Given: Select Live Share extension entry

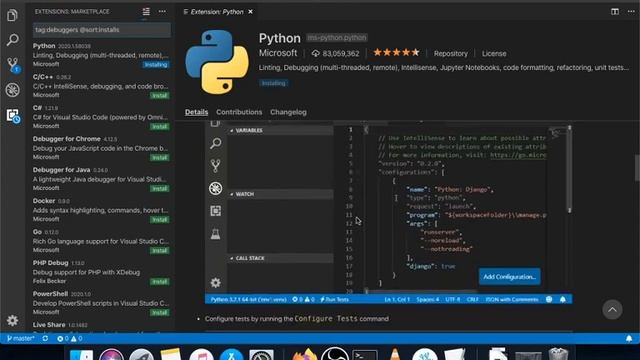Looking at the screenshot, I should [101, 326].
